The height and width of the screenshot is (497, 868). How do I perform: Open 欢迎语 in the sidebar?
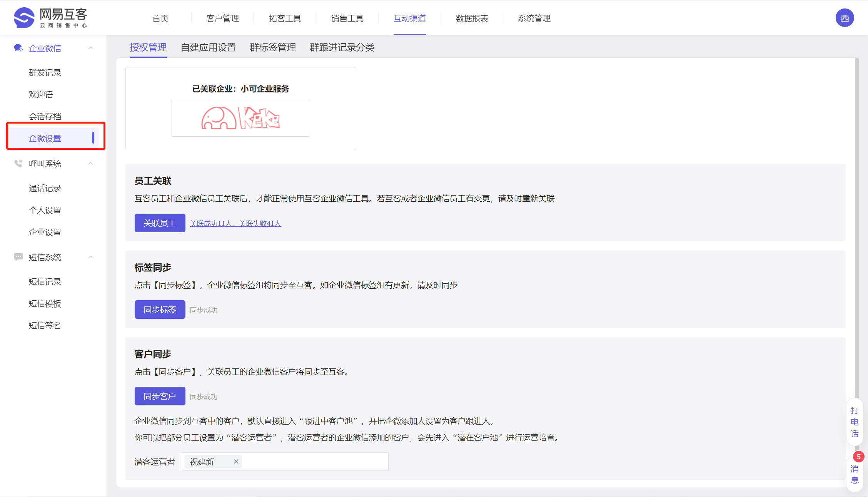(41, 94)
